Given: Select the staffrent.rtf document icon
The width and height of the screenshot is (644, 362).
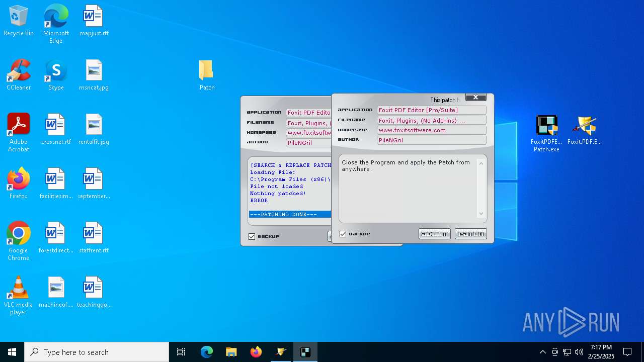Looking at the screenshot, I should coord(94,238).
